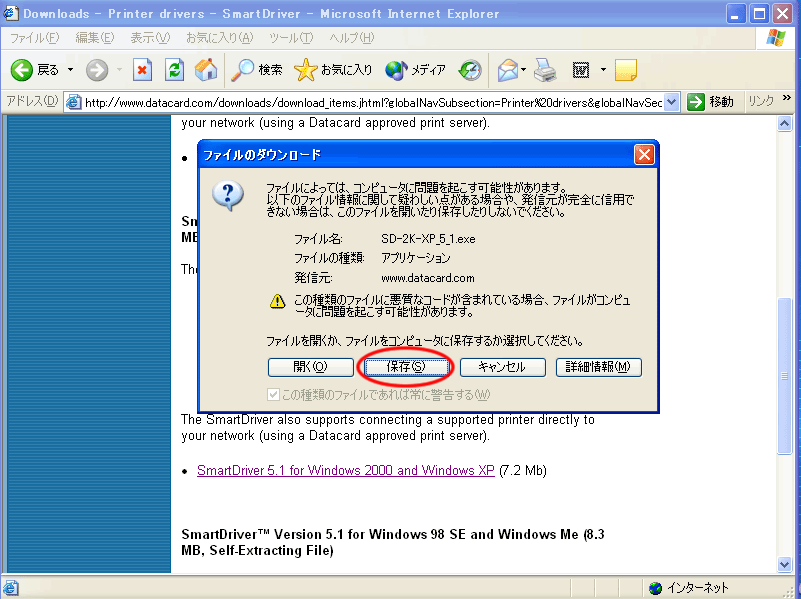Screen dimensions: 801x599
Task: Click the ファイルのダウンロード dialog title
Action: point(262,155)
